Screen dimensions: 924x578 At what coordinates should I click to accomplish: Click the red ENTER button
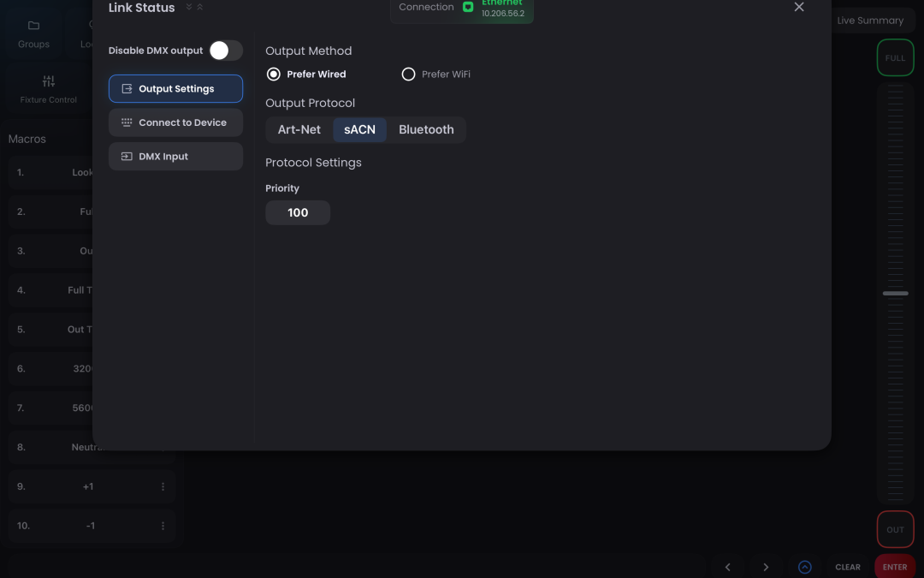pyautogui.click(x=895, y=567)
